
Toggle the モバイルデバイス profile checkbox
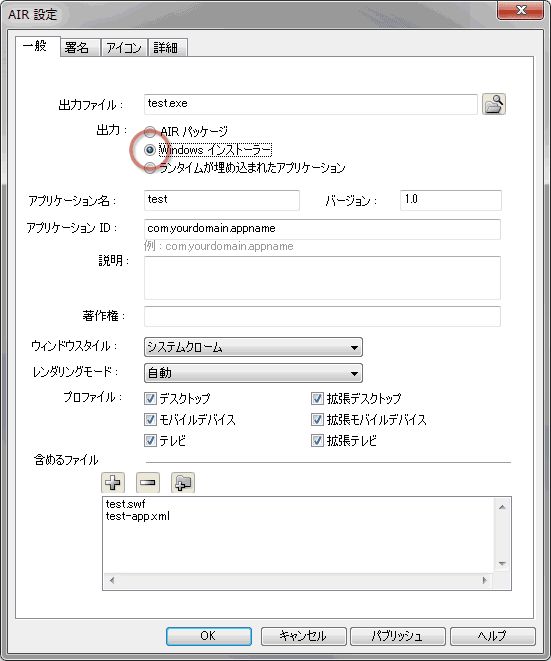tap(150, 419)
